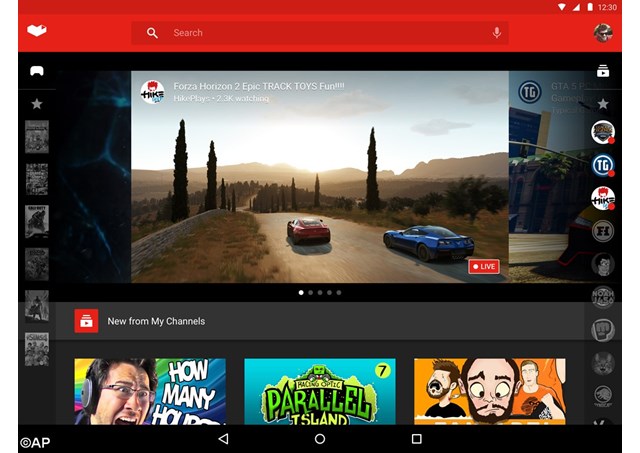Open the user profile avatar
640x453 pixels.
point(603,33)
